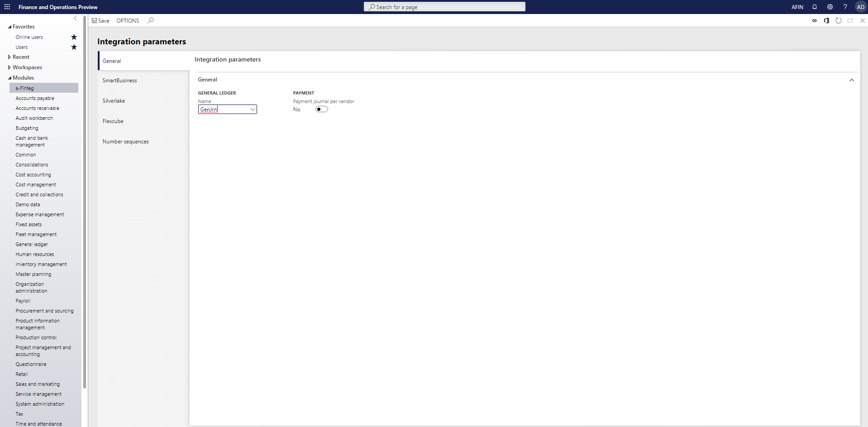Open the OPTIONS menu

tap(128, 20)
